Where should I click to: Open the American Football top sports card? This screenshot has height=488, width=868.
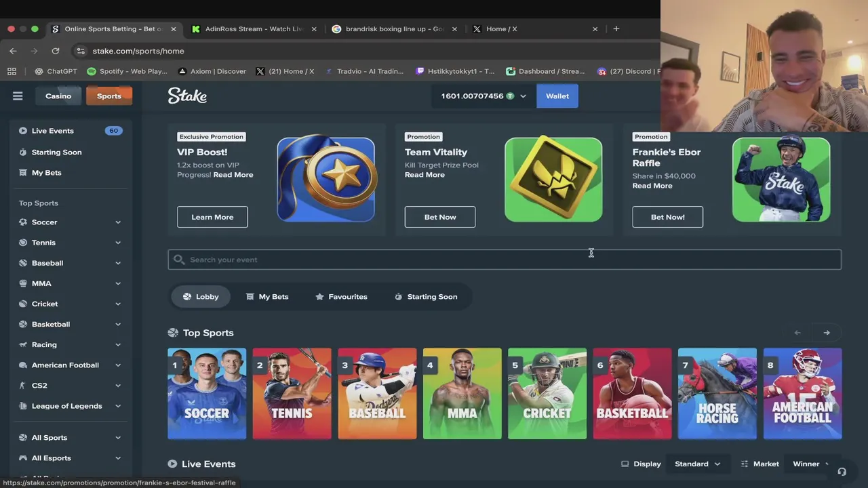(803, 394)
